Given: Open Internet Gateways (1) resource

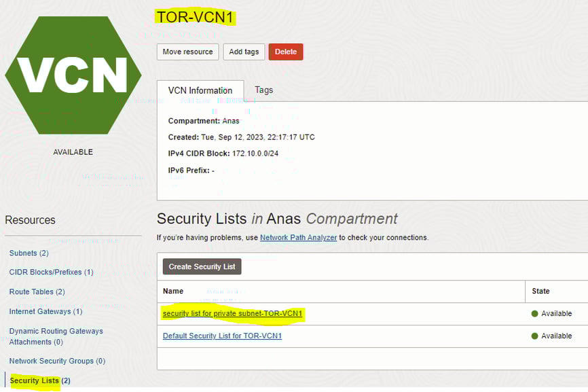Looking at the screenshot, I should (x=45, y=312).
